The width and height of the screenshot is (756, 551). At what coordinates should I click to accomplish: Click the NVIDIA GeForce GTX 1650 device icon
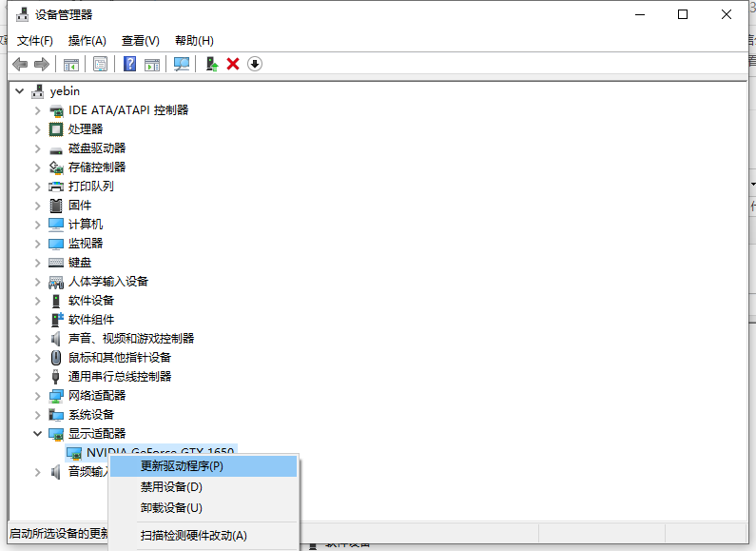(x=74, y=453)
